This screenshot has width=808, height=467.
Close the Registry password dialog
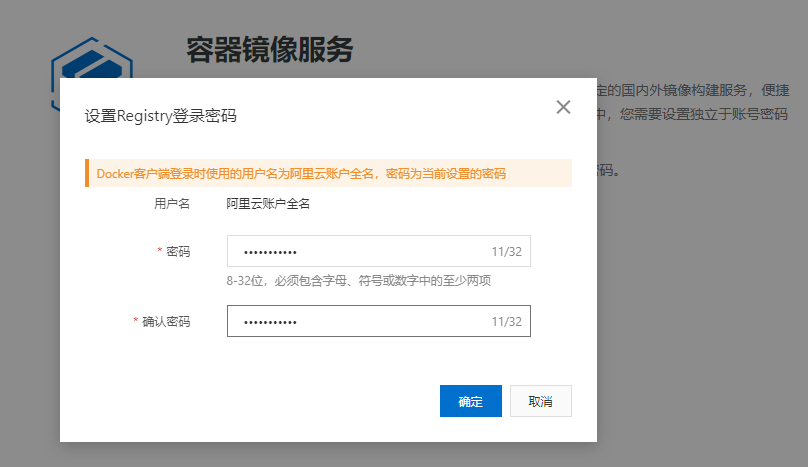[x=563, y=107]
